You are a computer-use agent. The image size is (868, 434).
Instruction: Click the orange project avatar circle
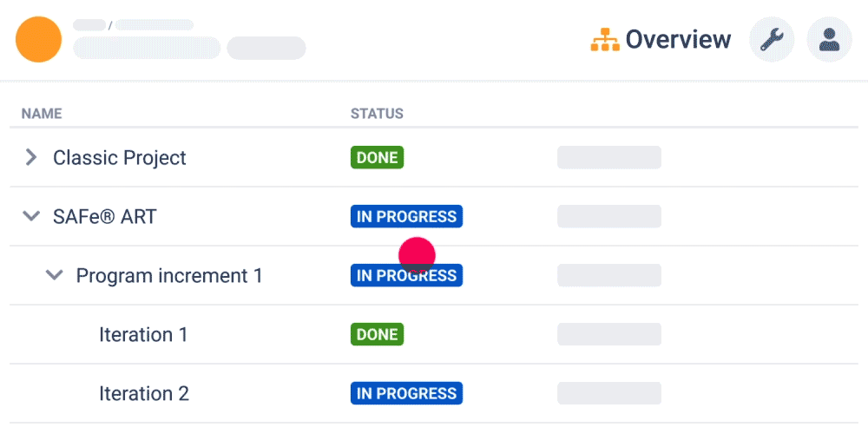pos(39,39)
